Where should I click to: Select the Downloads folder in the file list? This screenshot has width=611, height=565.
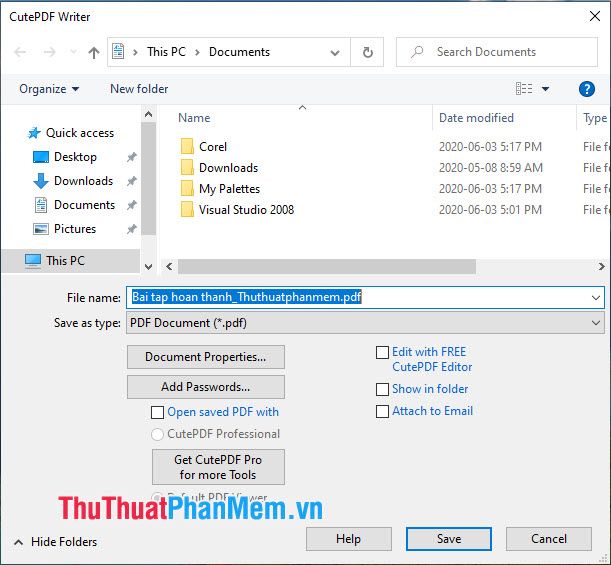point(228,168)
